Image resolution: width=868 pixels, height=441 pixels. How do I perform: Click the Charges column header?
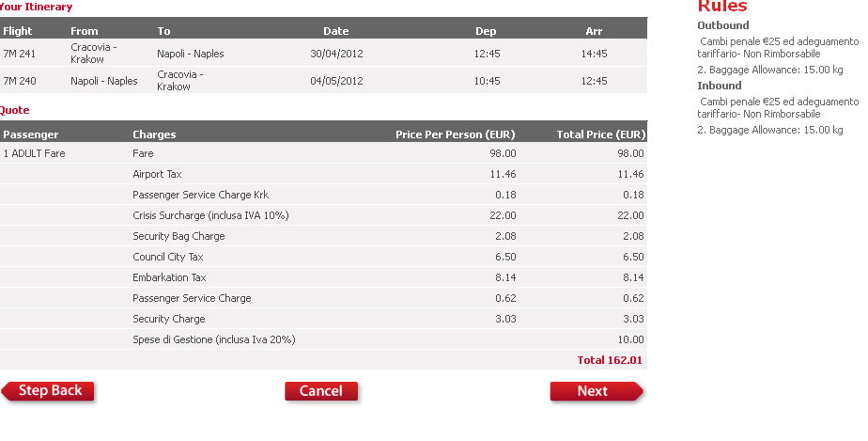coord(154,134)
